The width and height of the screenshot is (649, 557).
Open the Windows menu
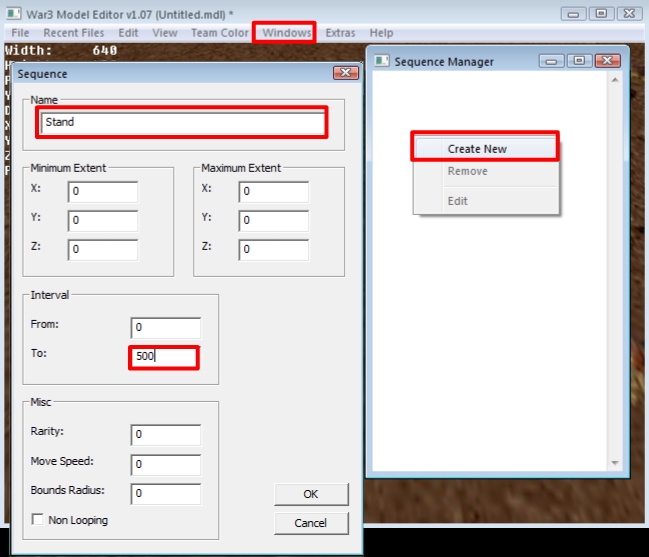click(286, 33)
